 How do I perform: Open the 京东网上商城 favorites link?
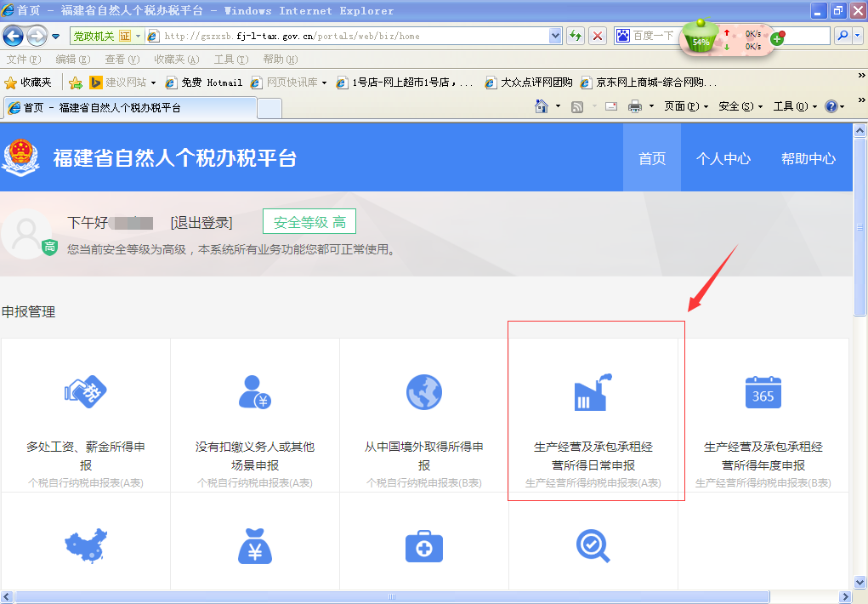648,83
